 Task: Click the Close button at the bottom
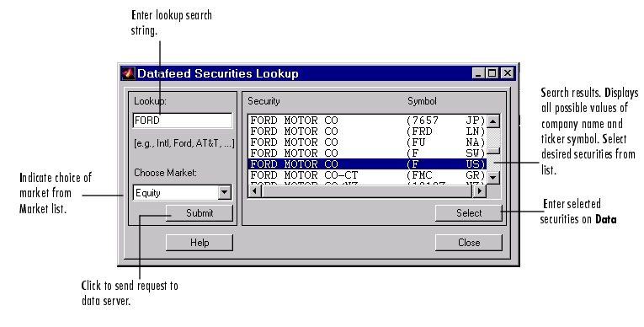[x=469, y=243]
